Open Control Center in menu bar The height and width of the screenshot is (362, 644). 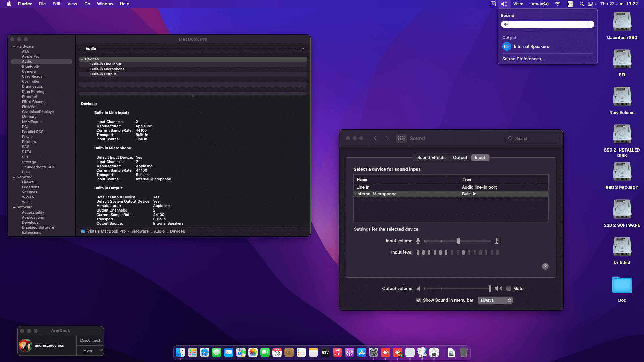591,4
